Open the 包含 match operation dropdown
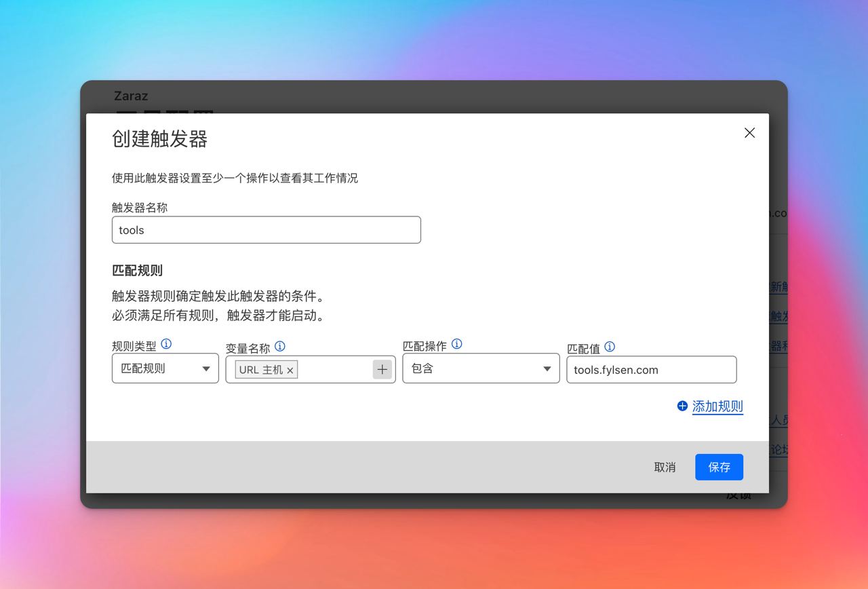868x589 pixels. tap(481, 368)
